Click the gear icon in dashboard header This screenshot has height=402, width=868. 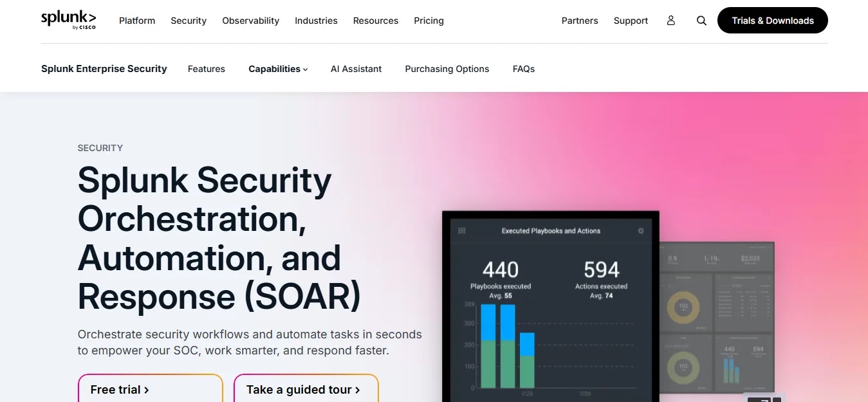click(640, 231)
